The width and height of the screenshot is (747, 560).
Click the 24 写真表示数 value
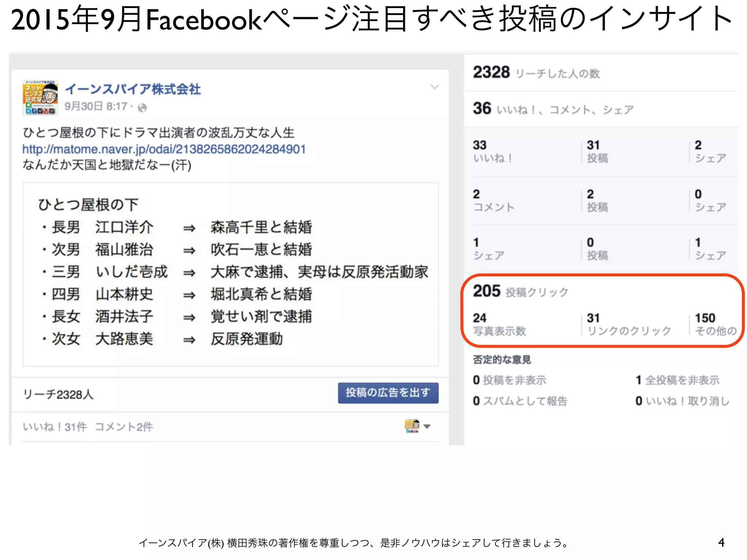click(x=499, y=324)
